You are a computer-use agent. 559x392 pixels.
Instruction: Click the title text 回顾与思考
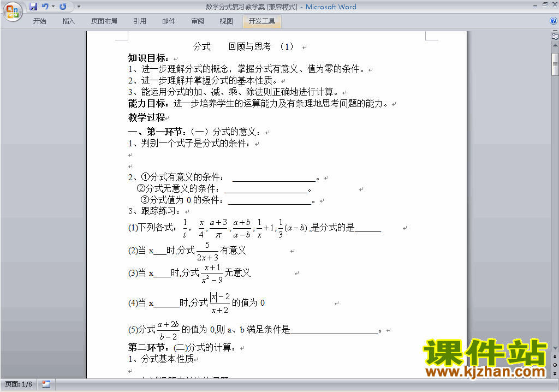[x=250, y=46]
